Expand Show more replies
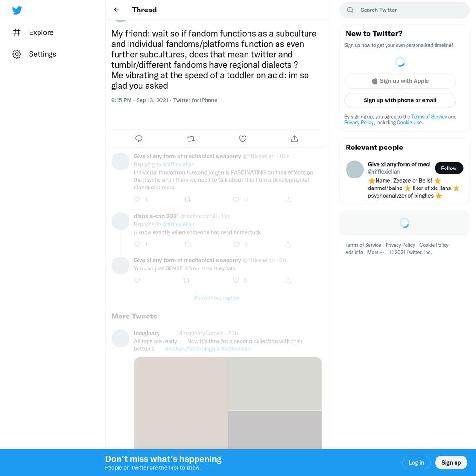476x476 pixels. pos(217,298)
